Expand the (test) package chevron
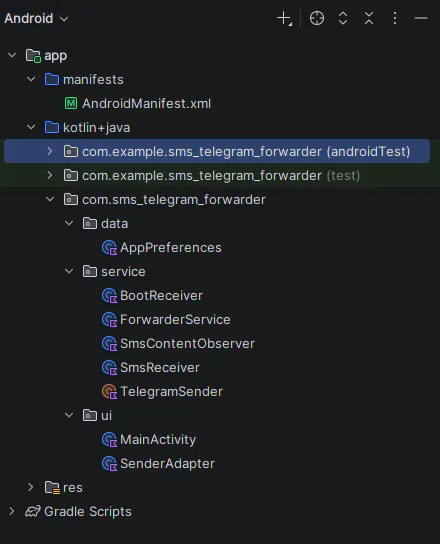 pyautogui.click(x=50, y=175)
